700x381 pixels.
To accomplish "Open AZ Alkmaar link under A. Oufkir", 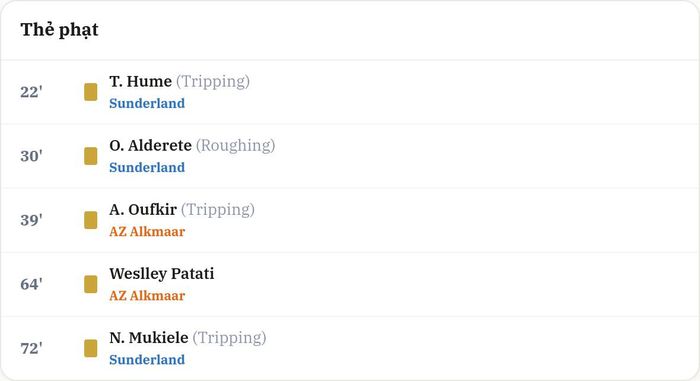I will pyautogui.click(x=147, y=231).
